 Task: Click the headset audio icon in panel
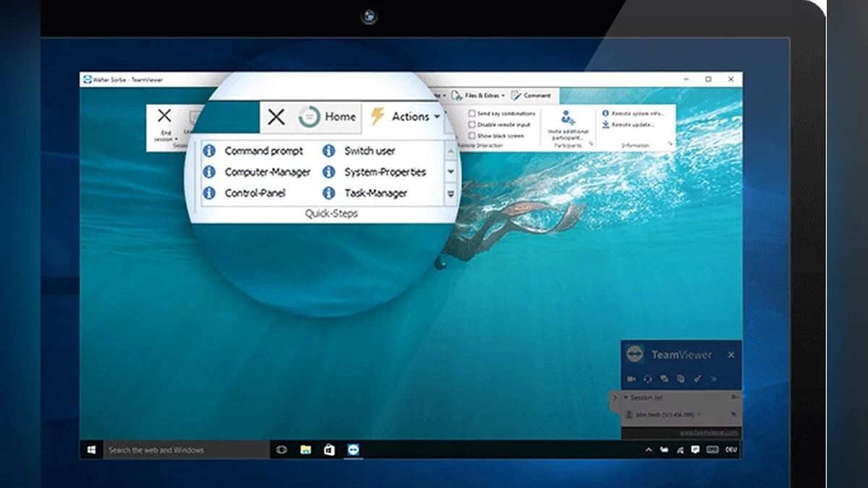pyautogui.click(x=647, y=379)
